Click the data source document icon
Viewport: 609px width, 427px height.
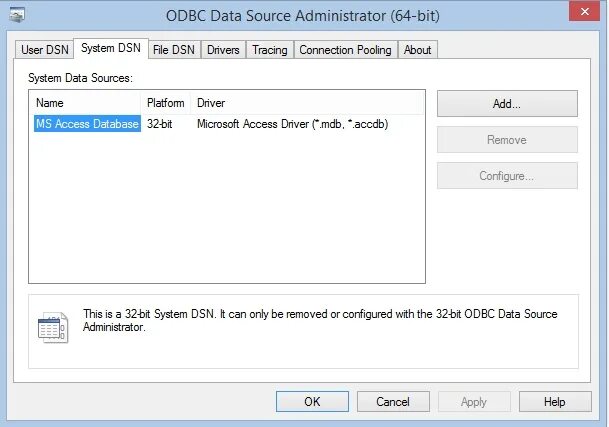53,327
